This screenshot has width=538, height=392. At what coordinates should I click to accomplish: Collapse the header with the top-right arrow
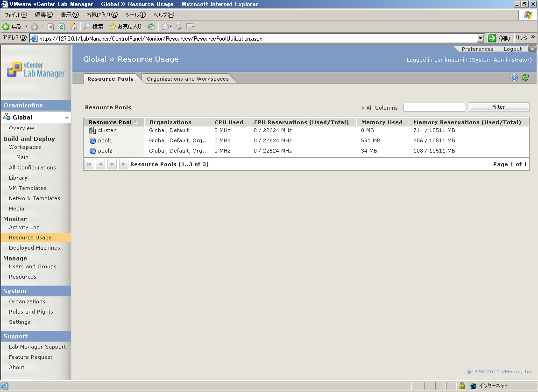(532, 49)
